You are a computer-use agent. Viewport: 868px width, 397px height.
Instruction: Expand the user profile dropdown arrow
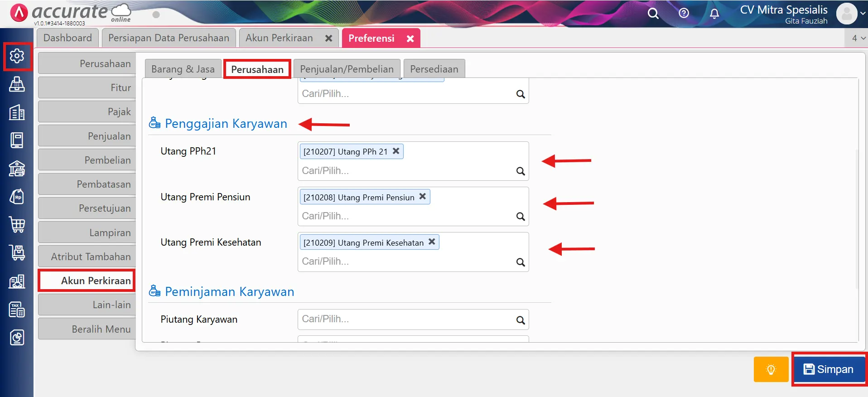(x=863, y=14)
